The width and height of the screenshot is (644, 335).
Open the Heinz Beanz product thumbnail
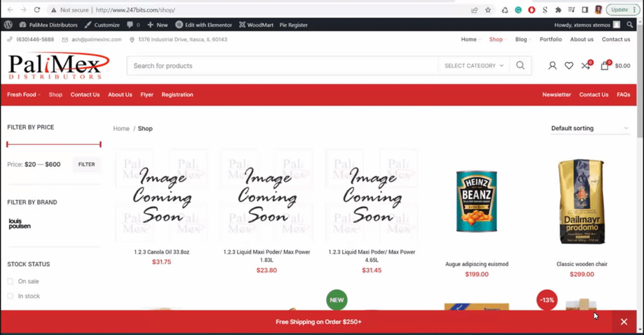(477, 202)
